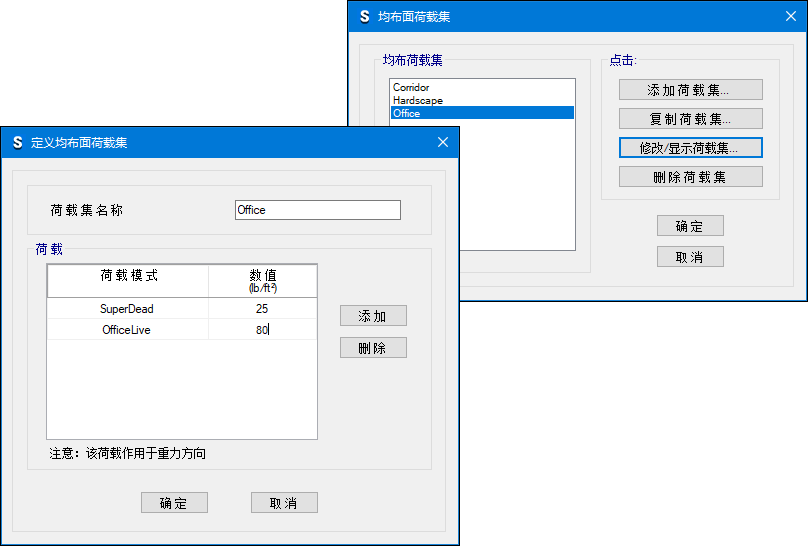This screenshot has height=546, width=808.
Task: Click the S icon in 定义均布面荷载集 title bar
Action: click(17, 143)
